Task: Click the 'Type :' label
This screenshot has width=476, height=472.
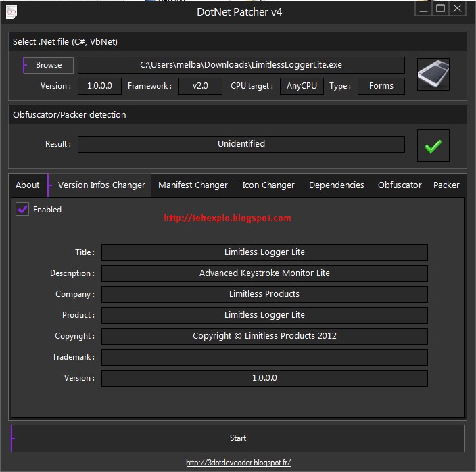Action: click(340, 87)
